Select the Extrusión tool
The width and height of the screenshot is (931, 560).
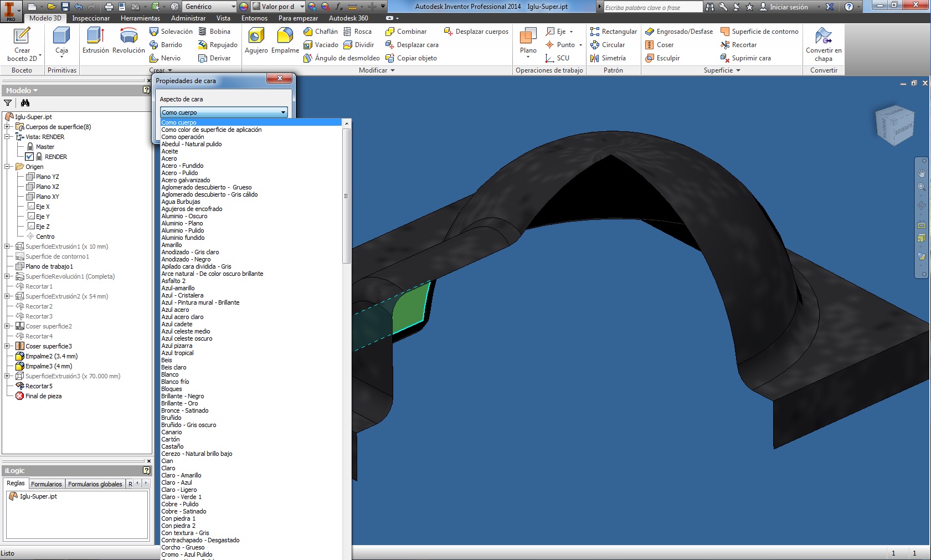pos(96,40)
